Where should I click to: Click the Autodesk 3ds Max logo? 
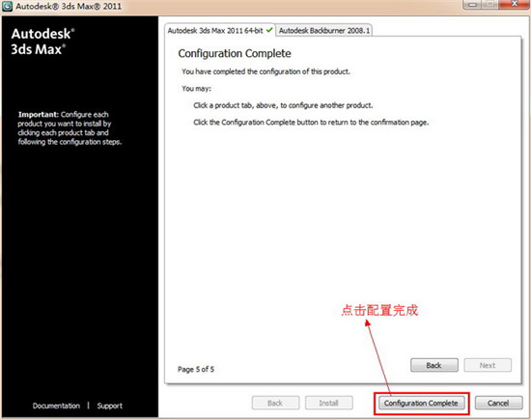point(43,42)
